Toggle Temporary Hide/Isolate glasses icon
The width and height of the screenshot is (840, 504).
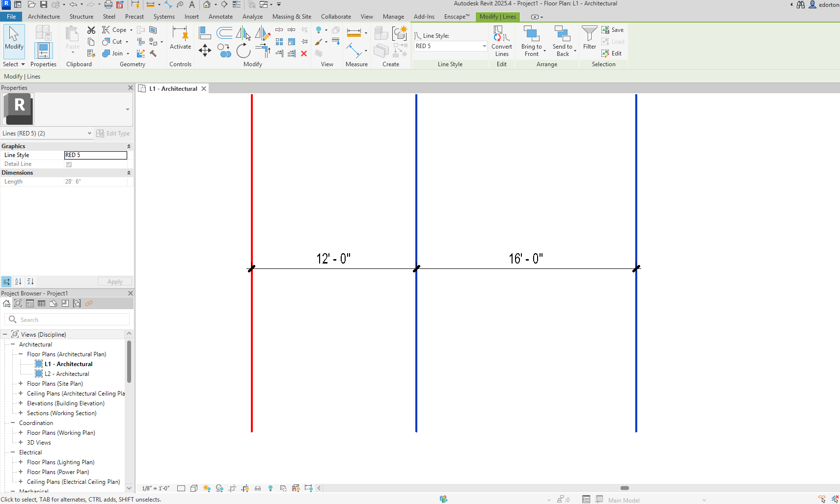pyautogui.click(x=258, y=488)
